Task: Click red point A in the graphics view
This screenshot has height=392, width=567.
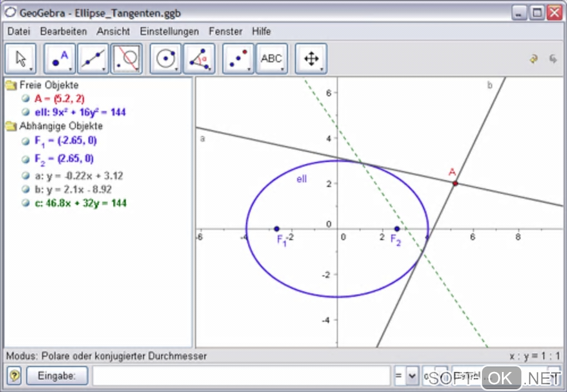Action: [455, 184]
